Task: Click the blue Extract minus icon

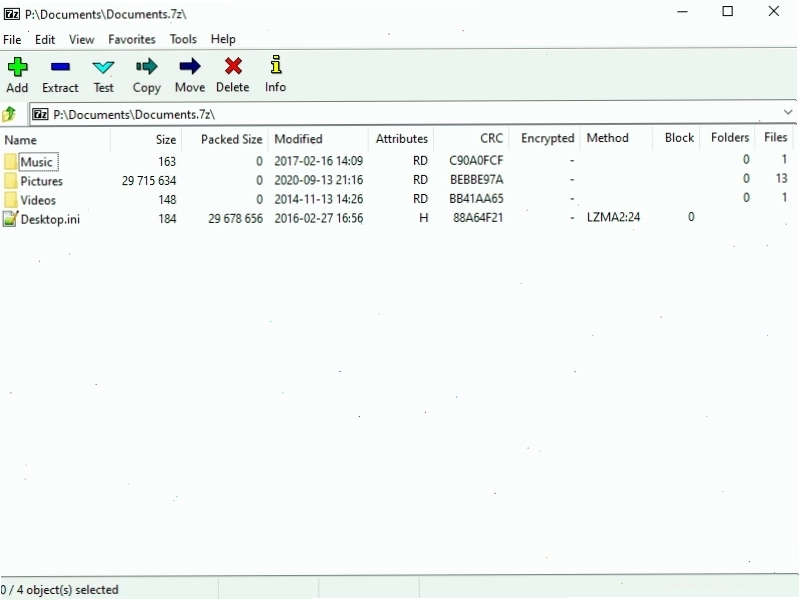Action: pyautogui.click(x=60, y=67)
